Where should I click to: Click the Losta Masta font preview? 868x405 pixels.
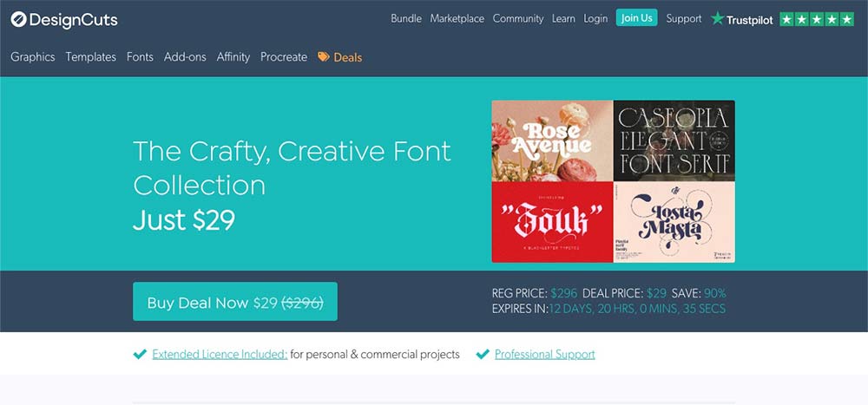click(x=674, y=222)
